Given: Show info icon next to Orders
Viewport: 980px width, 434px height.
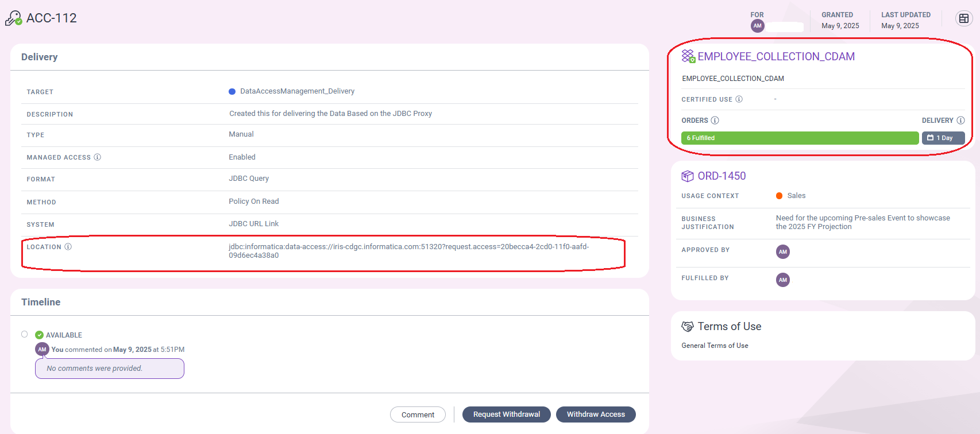Looking at the screenshot, I should click(715, 121).
